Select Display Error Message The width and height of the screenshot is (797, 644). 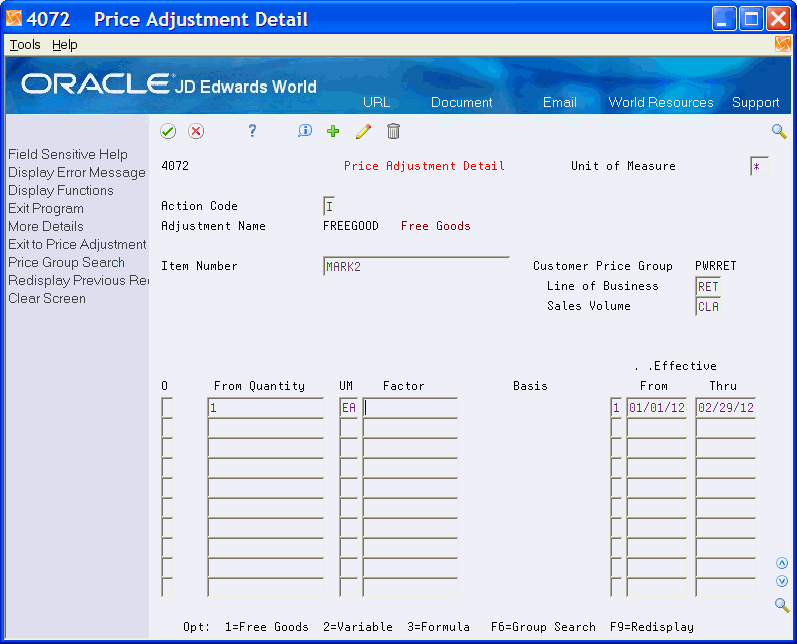click(77, 172)
